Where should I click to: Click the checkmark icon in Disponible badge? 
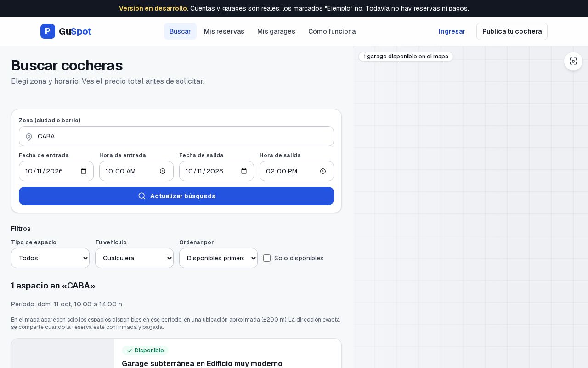(130, 351)
